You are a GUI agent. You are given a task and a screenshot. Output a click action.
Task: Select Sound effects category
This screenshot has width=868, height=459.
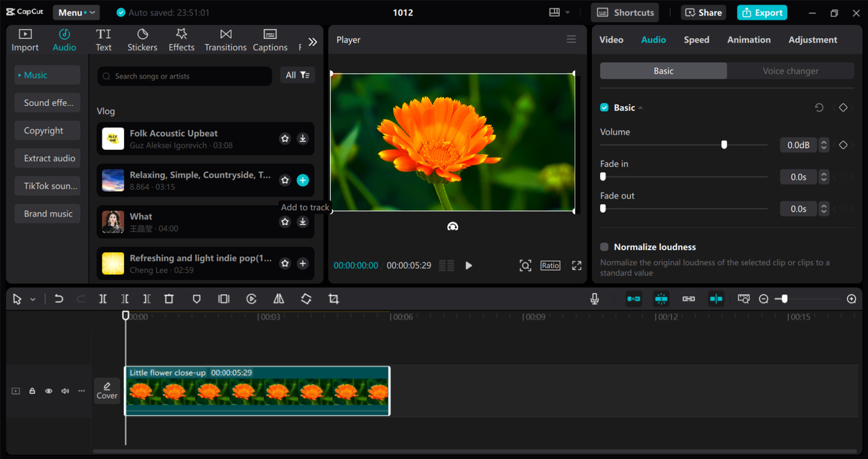[47, 103]
